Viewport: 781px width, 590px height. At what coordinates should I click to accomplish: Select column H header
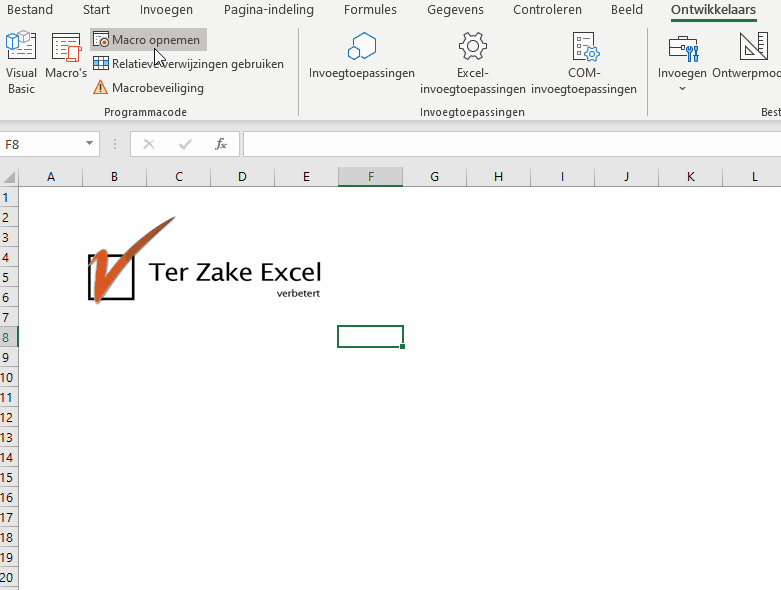498,177
